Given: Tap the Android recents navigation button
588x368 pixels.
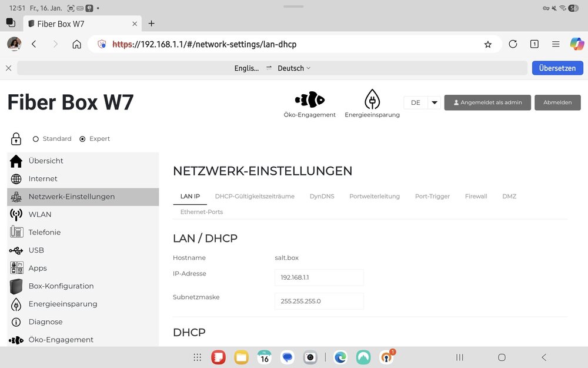Looking at the screenshot, I should click(x=459, y=357).
